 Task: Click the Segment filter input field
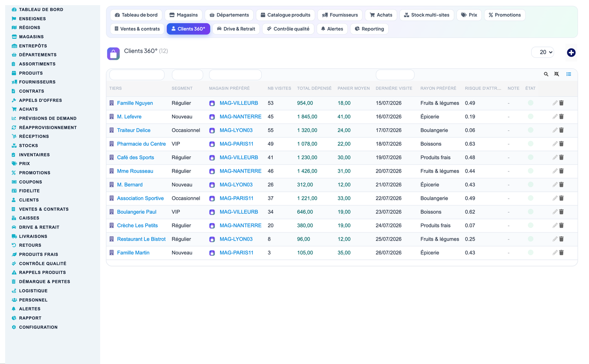(188, 75)
